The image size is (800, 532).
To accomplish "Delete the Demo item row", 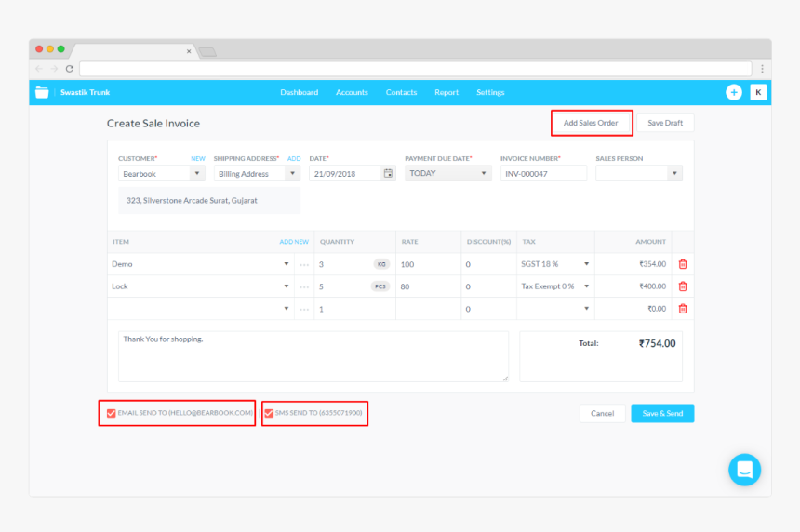I will [x=683, y=264].
